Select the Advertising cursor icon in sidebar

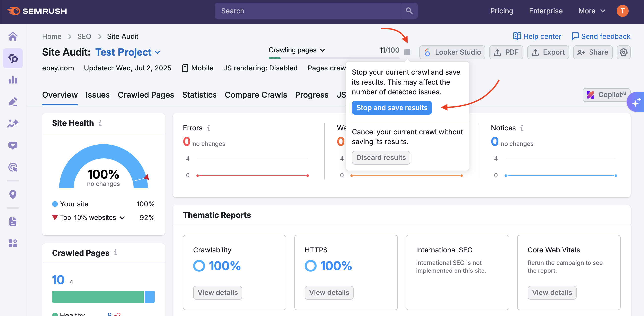(13, 167)
